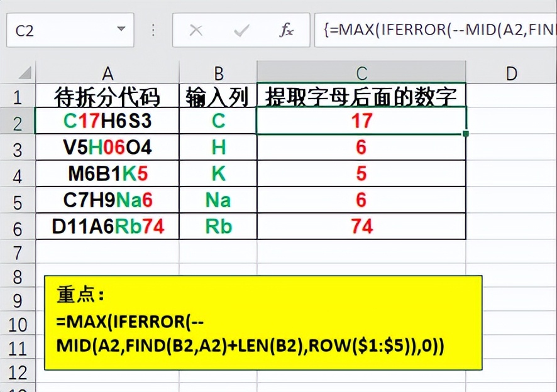Screen dimensions: 557x392
Task: Select cell containing D11A6Rb74
Action: pyautogui.click(x=108, y=226)
